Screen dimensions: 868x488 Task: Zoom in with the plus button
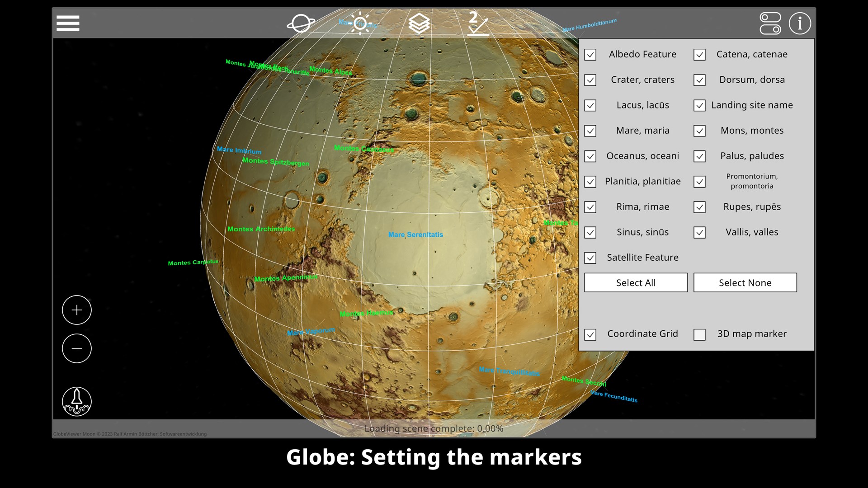(x=77, y=310)
